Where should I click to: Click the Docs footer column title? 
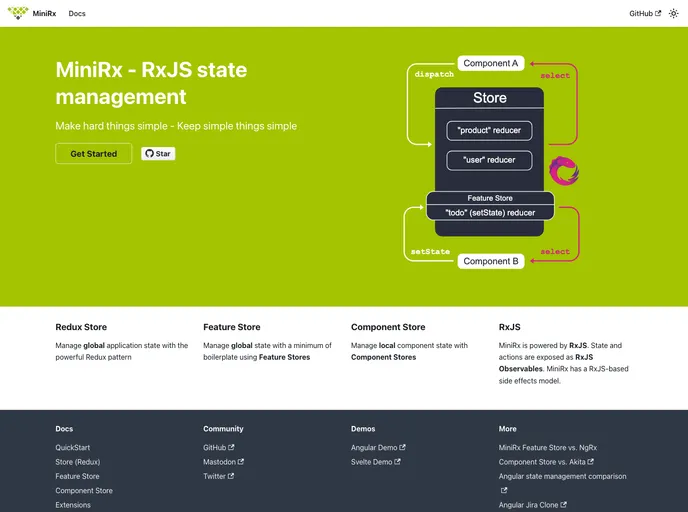coord(64,429)
